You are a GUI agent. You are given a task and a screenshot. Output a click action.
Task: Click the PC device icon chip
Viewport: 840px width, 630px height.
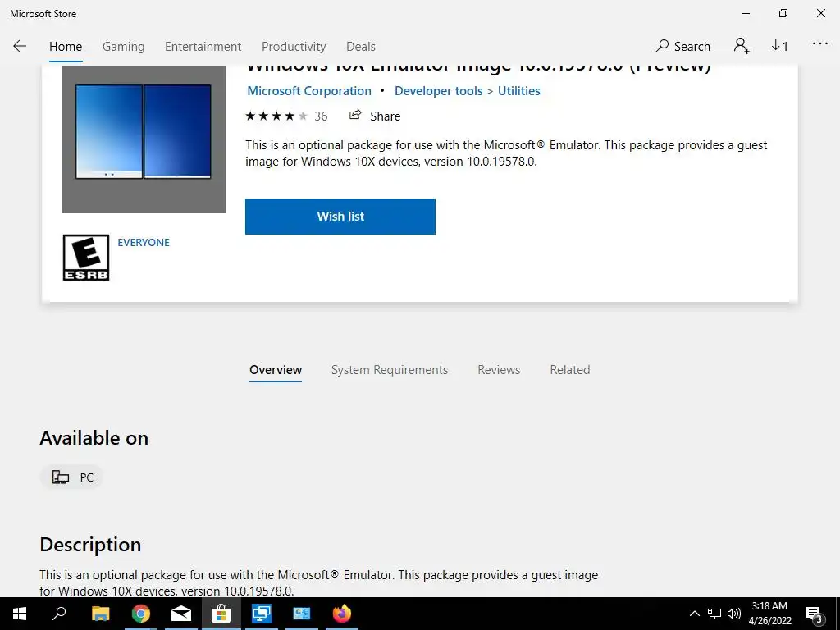pos(72,477)
